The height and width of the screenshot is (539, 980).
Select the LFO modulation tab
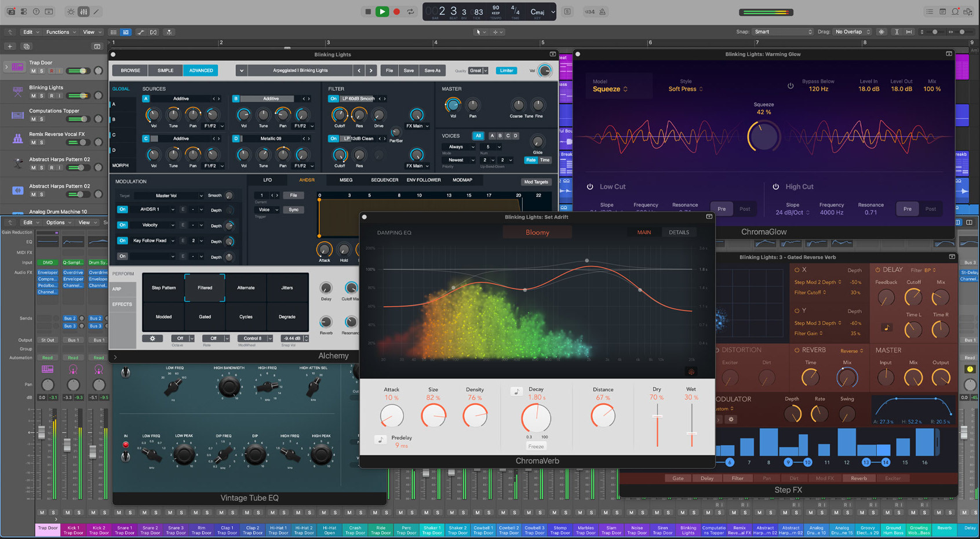pyautogui.click(x=267, y=180)
